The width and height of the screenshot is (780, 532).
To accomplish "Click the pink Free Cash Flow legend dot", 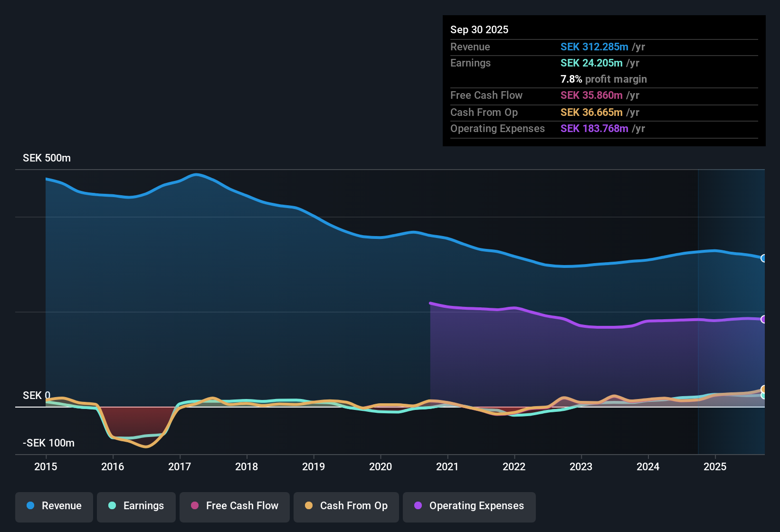I will pyautogui.click(x=194, y=506).
